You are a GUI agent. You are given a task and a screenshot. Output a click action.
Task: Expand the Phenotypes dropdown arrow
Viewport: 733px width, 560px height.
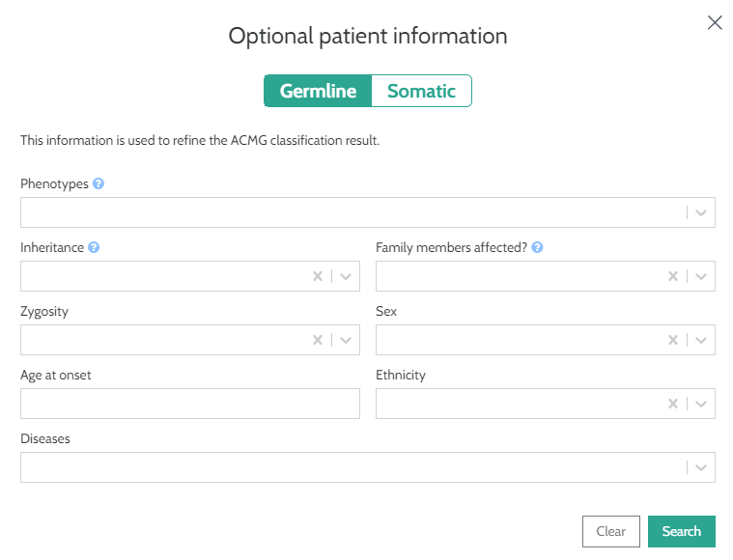(702, 212)
